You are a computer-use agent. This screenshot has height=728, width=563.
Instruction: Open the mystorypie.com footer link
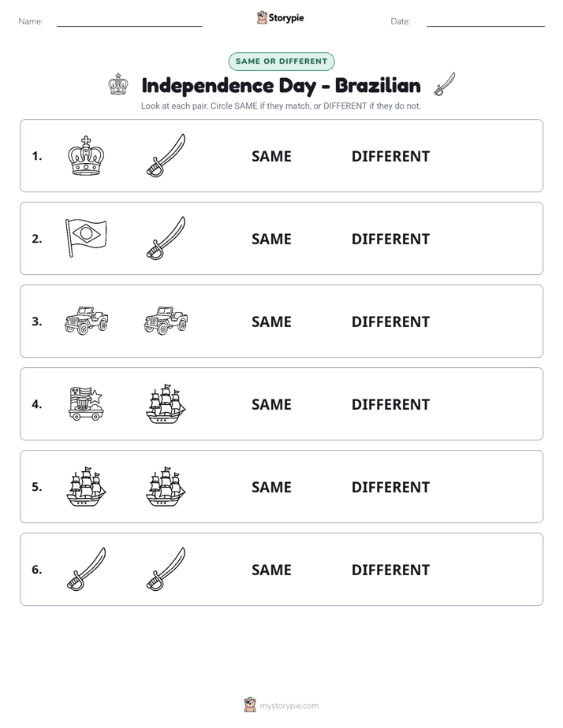289,706
